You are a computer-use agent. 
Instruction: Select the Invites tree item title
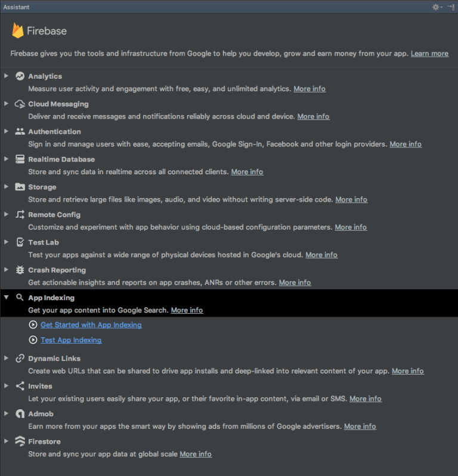pos(40,386)
